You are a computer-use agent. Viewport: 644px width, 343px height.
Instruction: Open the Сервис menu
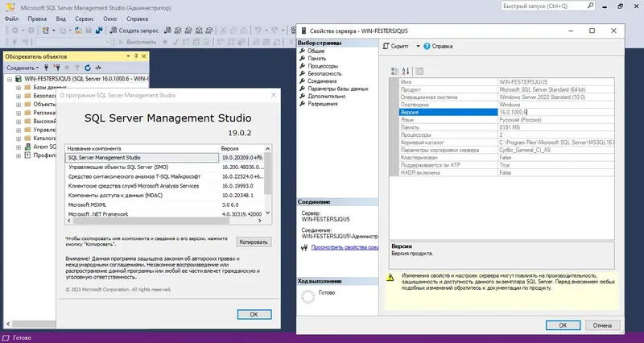[x=85, y=19]
